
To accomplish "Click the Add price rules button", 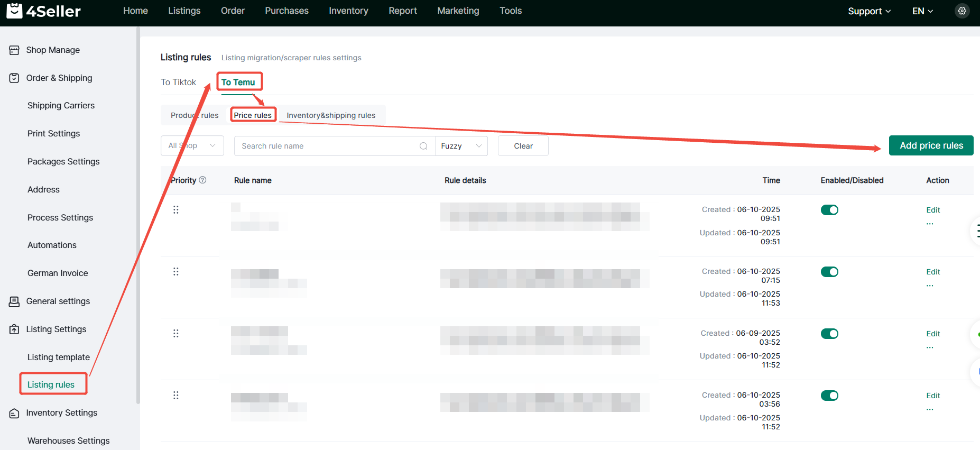I will [931, 145].
